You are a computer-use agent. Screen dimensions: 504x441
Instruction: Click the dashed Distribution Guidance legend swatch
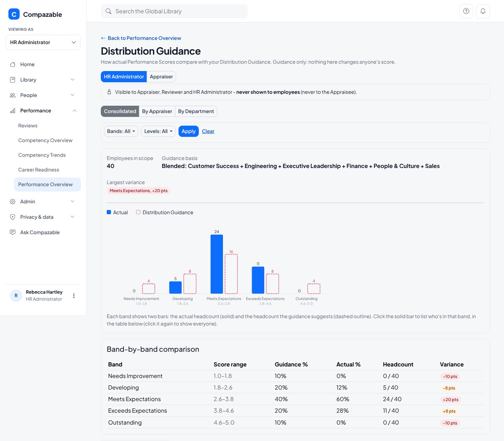click(138, 212)
